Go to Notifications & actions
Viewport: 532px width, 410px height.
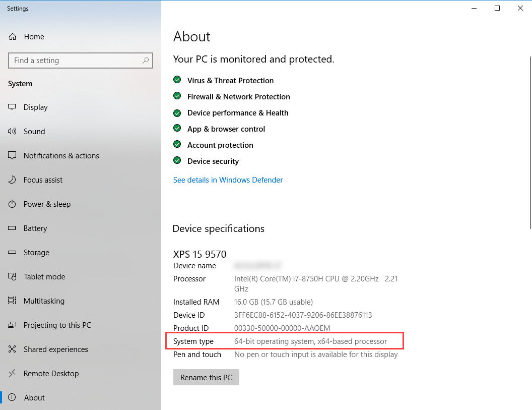click(x=81, y=155)
